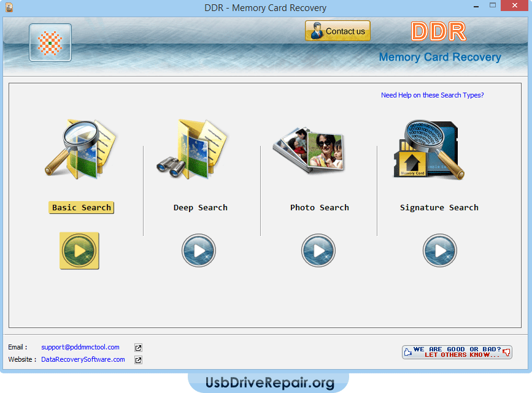This screenshot has height=393, width=532.
Task: Close the DDR Memory Card Recovery window
Action: tap(514, 6)
